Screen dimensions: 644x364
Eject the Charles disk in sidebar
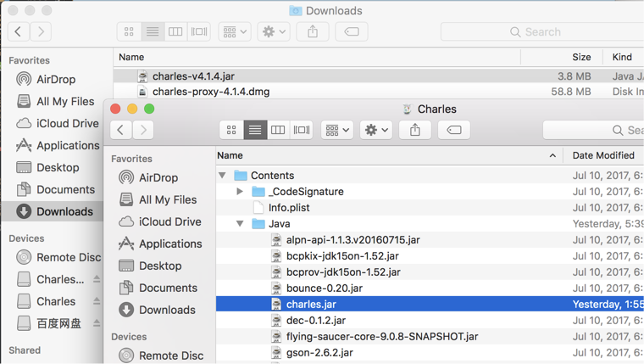(x=97, y=301)
